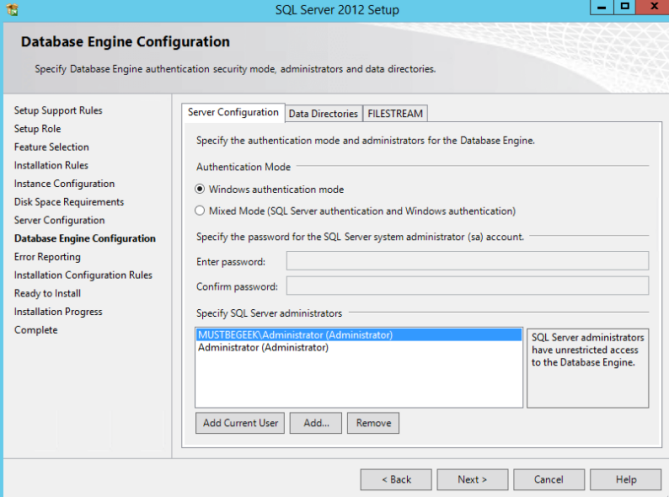The image size is (670, 498).
Task: Select MUSTBEGEEK\Administrator in administrators list
Action: tap(359, 335)
